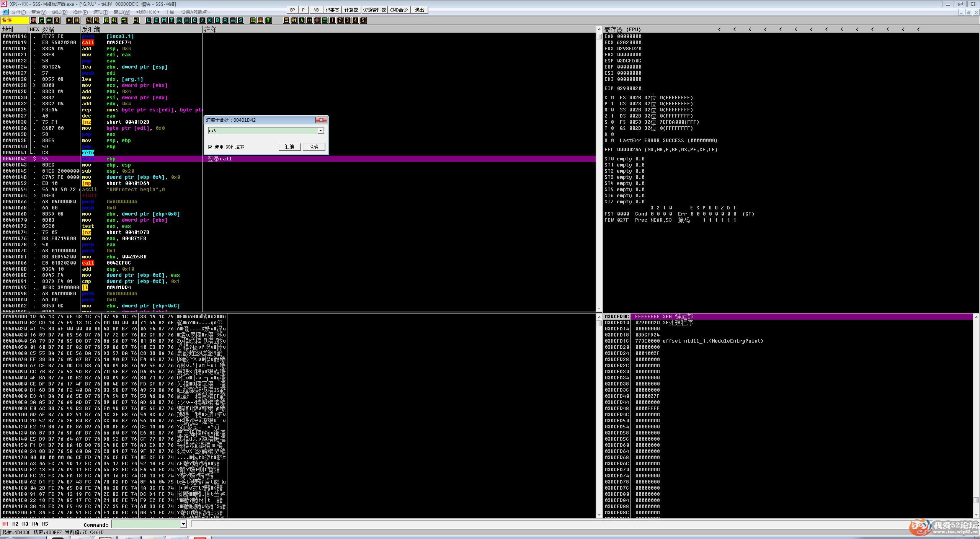Click the 取消 button in the dialog
Screen dimensions: 980x539
314,147
